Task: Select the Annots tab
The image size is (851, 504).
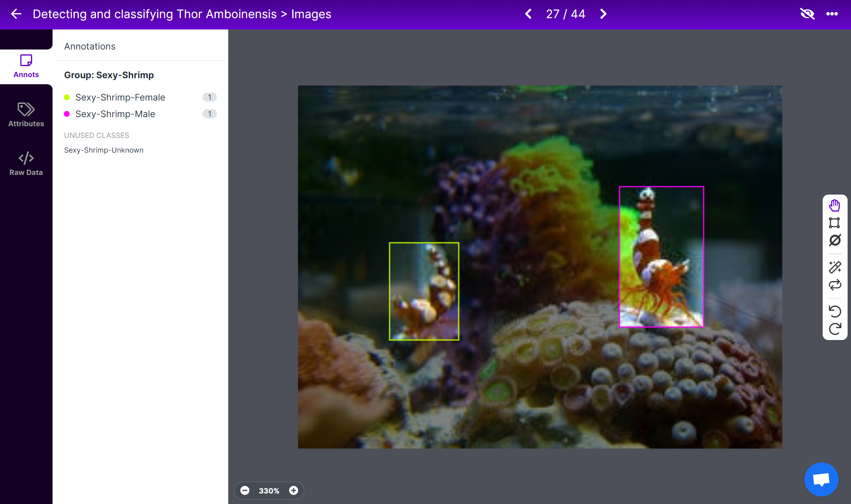Action: pyautogui.click(x=26, y=66)
